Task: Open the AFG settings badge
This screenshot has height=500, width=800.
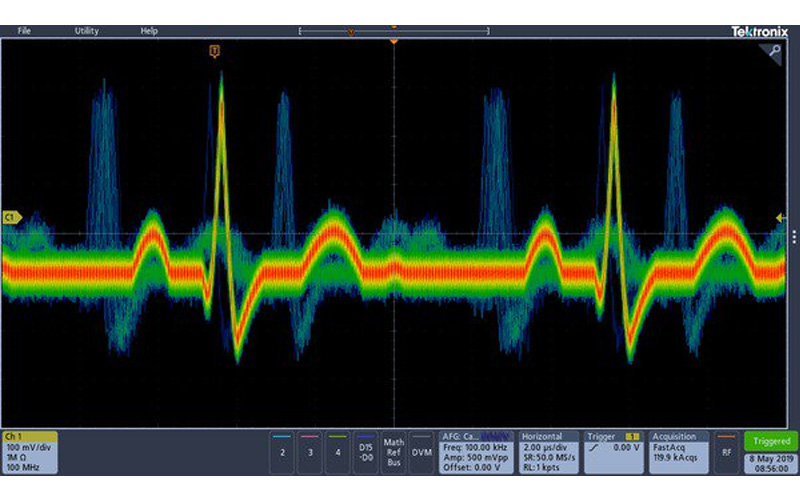Action: click(476, 452)
